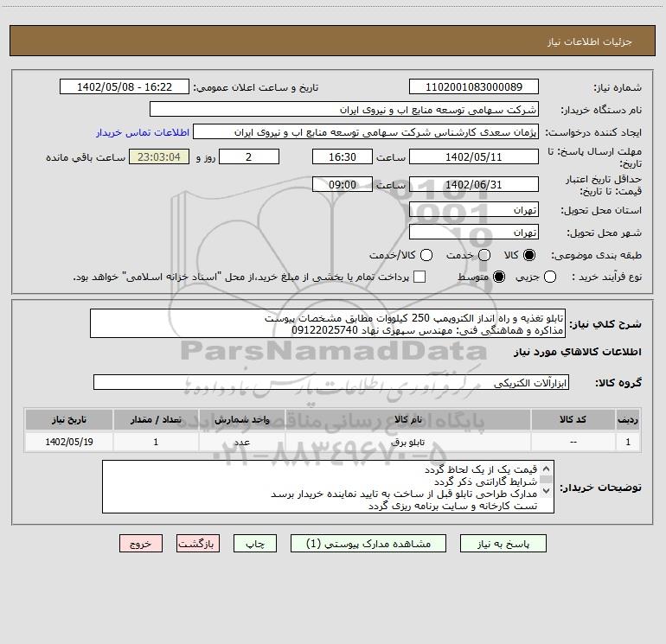The width and height of the screenshot is (666, 644).
Task: Click the delivery city field تهران
Action: pos(474,233)
